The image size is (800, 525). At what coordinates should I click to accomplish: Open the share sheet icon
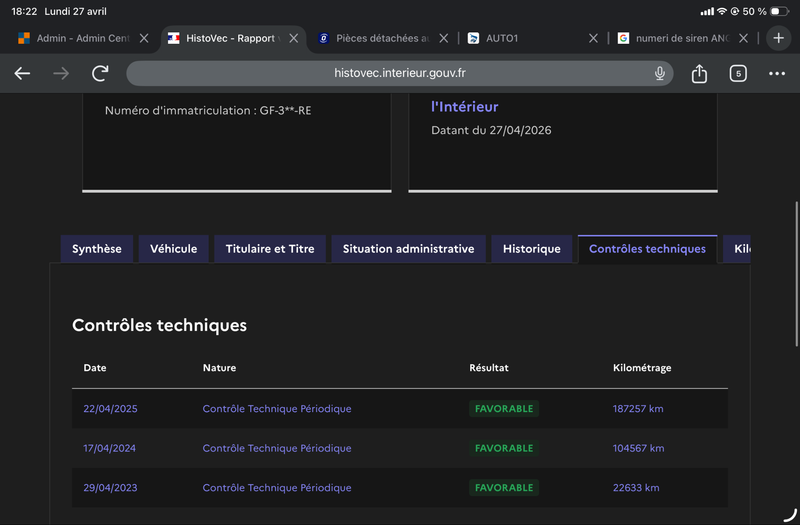tap(699, 73)
